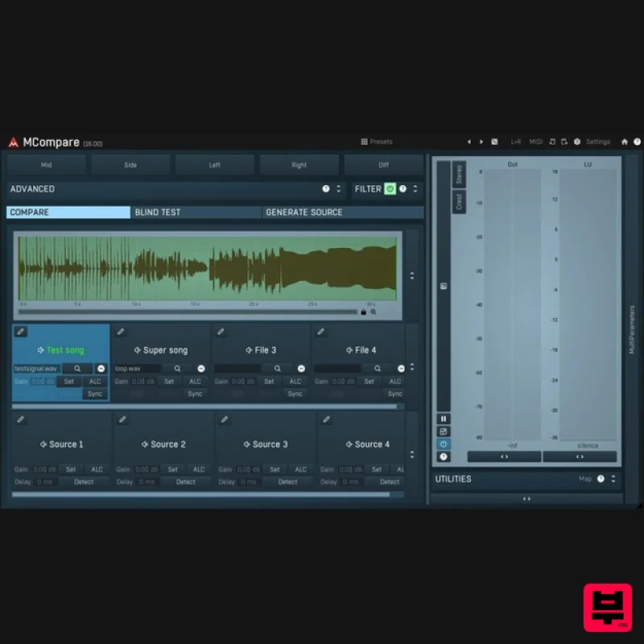
Task: Toggle the lock icon beneath the waveform ruler
Action: click(x=365, y=311)
